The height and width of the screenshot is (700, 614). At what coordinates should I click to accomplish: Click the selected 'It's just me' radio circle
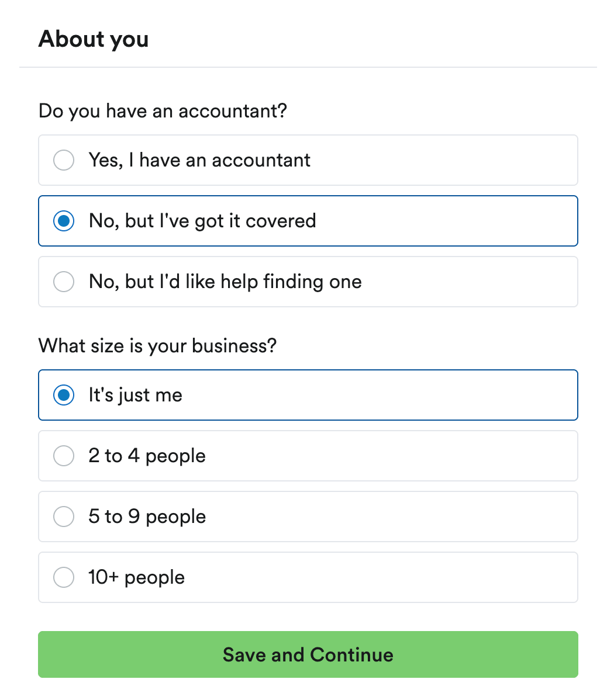(x=64, y=395)
